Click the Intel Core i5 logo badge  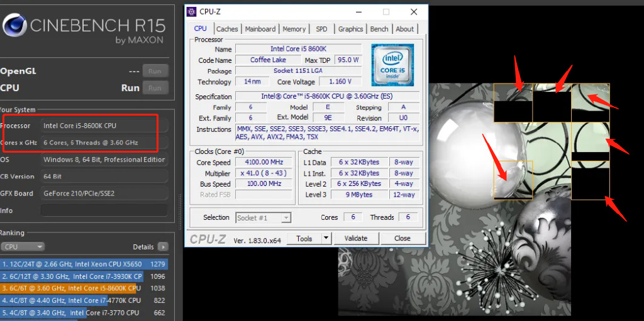coord(392,65)
